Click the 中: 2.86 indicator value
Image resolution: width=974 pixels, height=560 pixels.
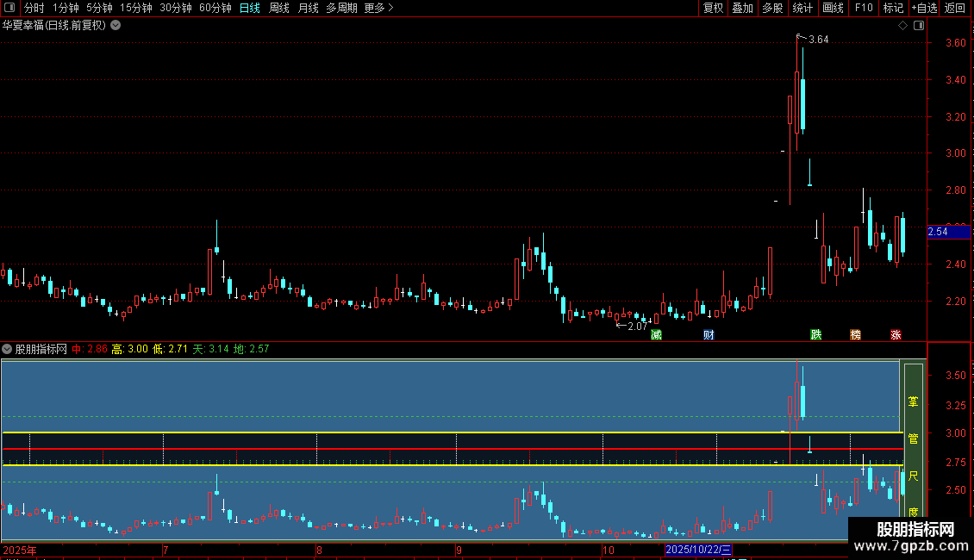[x=90, y=349]
